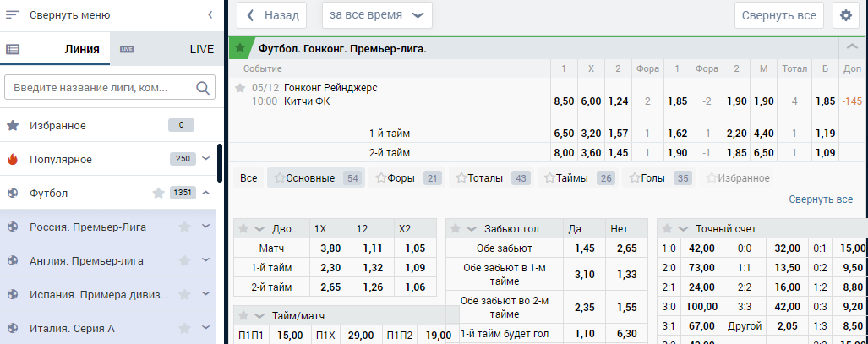Click the Назад button

[x=271, y=15]
